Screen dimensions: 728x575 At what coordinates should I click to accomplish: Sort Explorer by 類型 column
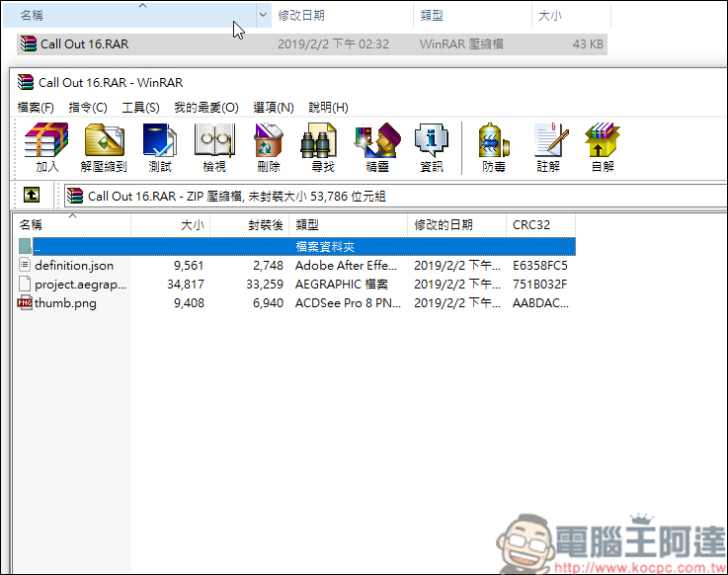click(472, 15)
